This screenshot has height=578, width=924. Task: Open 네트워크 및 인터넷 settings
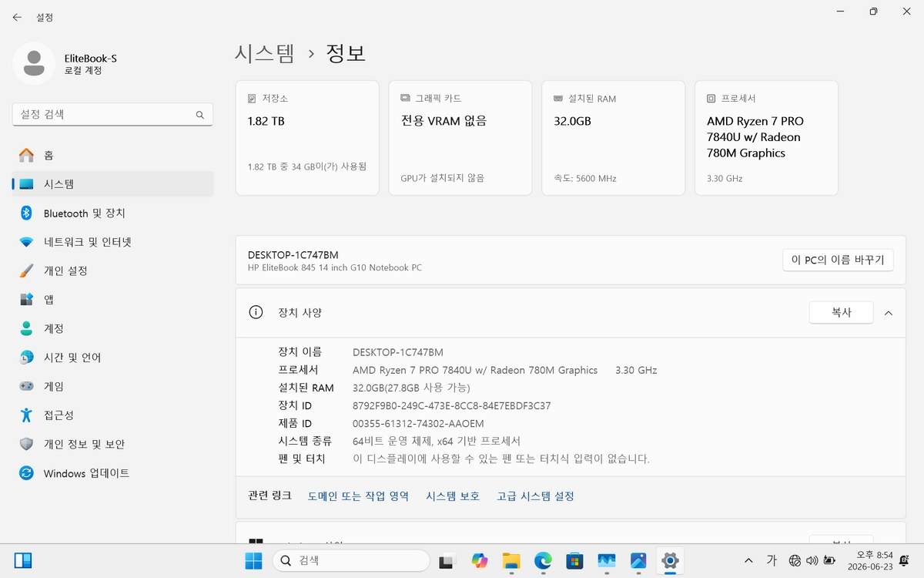113,242
